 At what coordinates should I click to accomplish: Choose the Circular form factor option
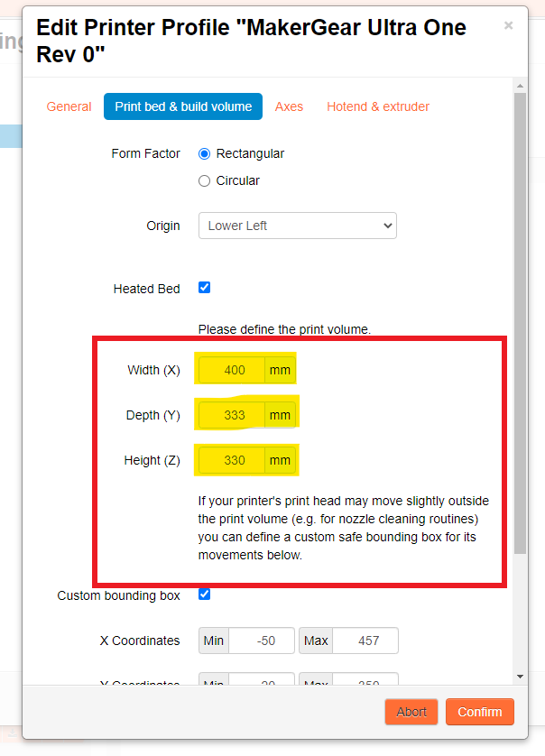coord(205,181)
